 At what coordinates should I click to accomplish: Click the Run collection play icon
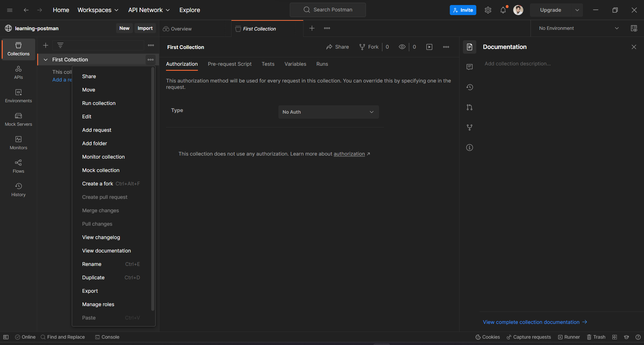[429, 47]
